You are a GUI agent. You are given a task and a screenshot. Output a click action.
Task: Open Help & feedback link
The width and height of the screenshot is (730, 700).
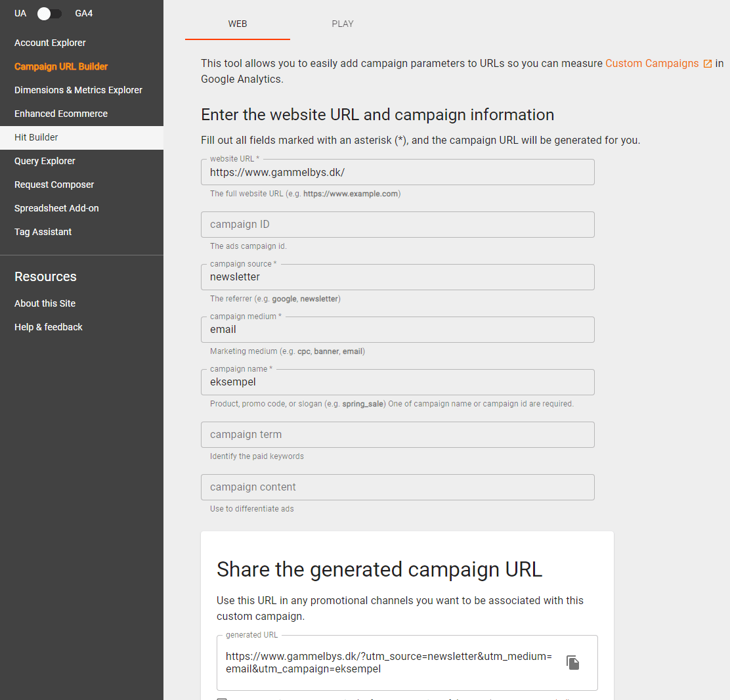(x=49, y=327)
